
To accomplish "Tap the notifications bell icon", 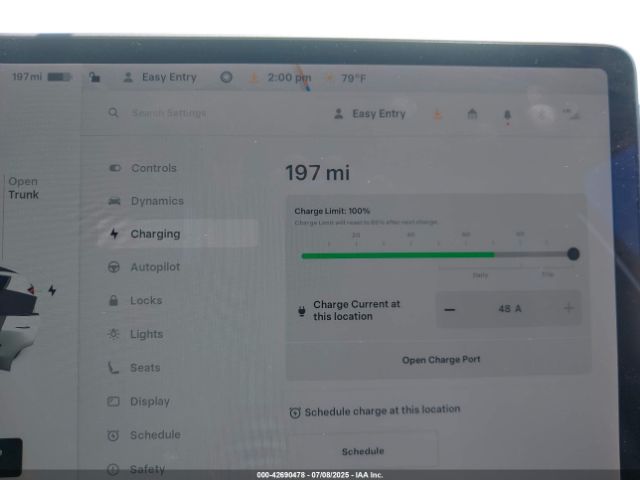I will click(506, 114).
